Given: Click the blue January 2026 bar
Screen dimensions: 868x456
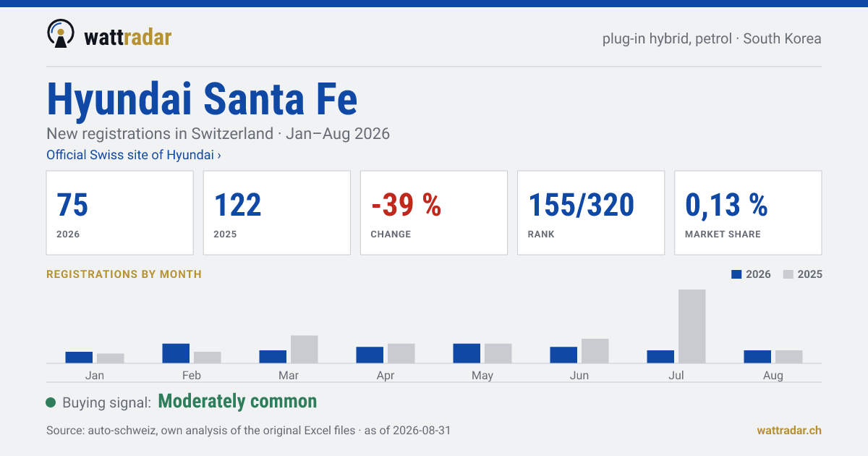Looking at the screenshot, I should [79, 358].
